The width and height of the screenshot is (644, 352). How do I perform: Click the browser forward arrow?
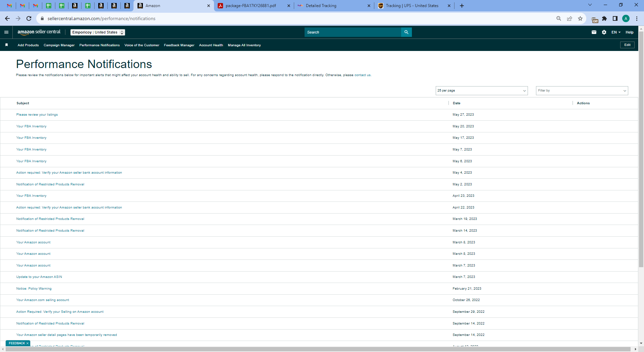click(18, 18)
